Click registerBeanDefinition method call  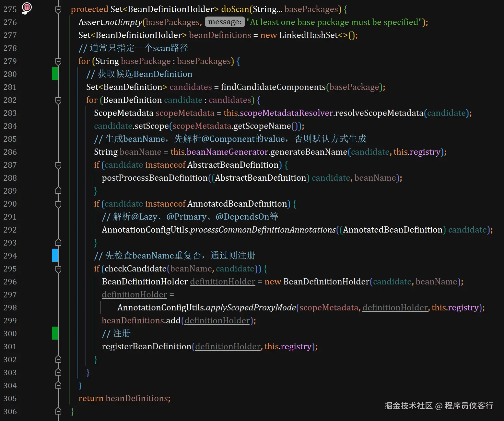147,346
